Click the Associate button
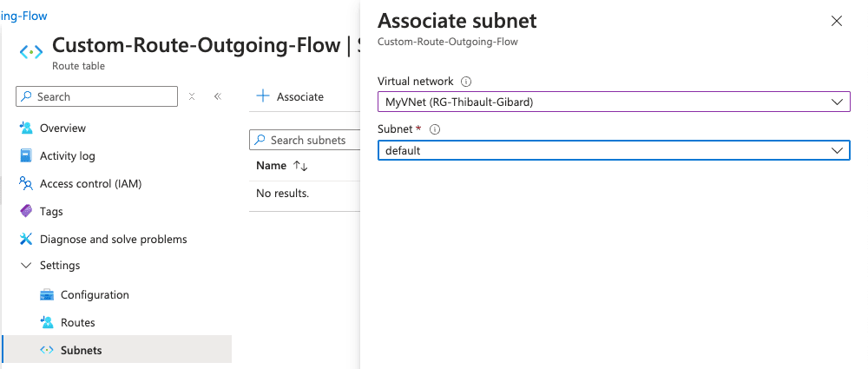Image resolution: width=868 pixels, height=369 pixels. (290, 96)
